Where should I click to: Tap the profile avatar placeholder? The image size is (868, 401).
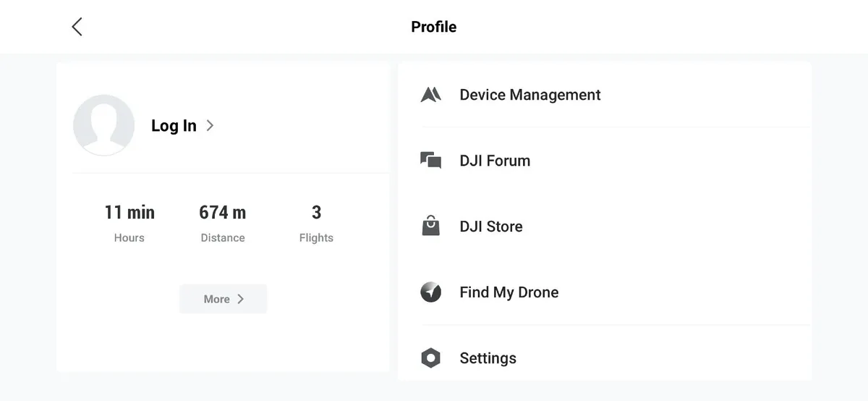click(x=103, y=125)
